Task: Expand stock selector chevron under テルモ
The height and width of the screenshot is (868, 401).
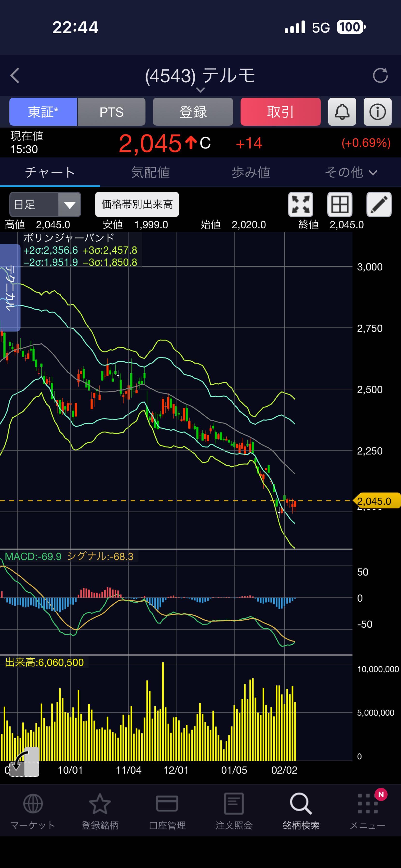Action: [200, 90]
